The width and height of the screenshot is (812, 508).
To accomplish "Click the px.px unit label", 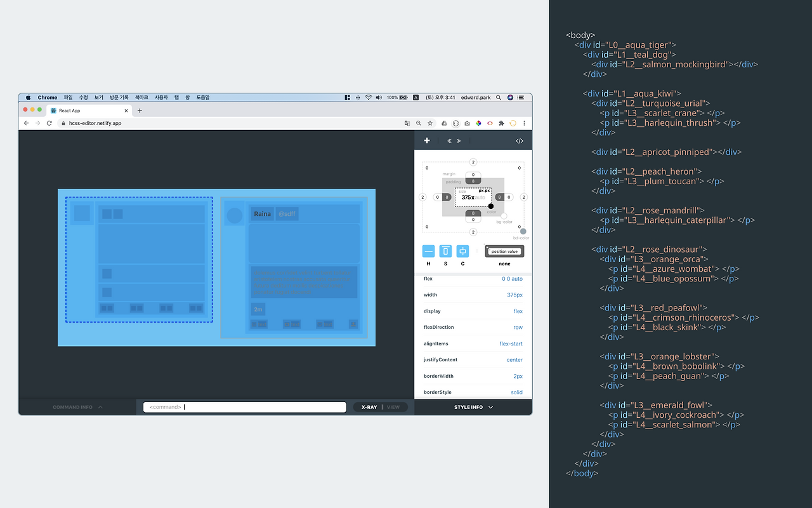I will tap(485, 190).
